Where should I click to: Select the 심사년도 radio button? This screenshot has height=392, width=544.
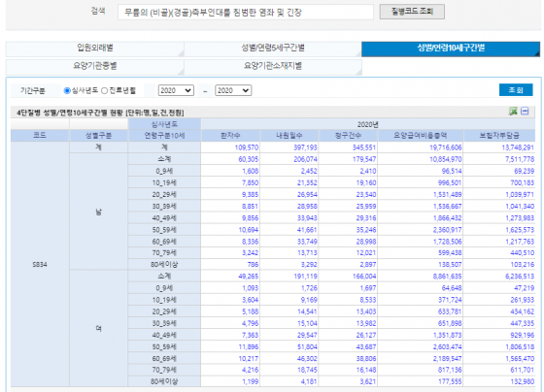pos(67,91)
